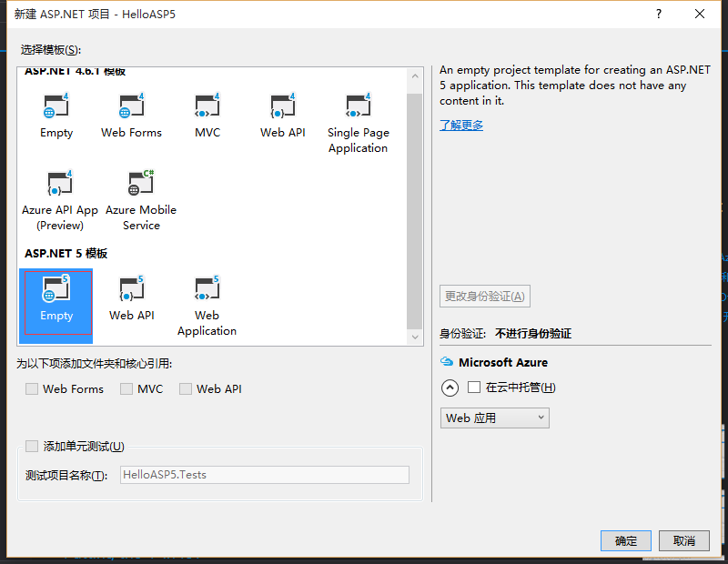This screenshot has width=728, height=564.
Task: Select the Azure API App (Preview) template
Action: pyautogui.click(x=60, y=200)
